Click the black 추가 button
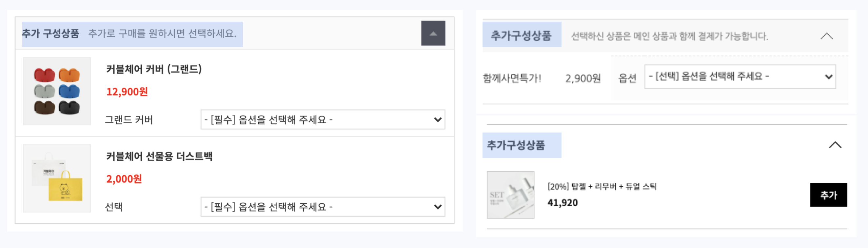The width and height of the screenshot is (868, 248). click(828, 195)
